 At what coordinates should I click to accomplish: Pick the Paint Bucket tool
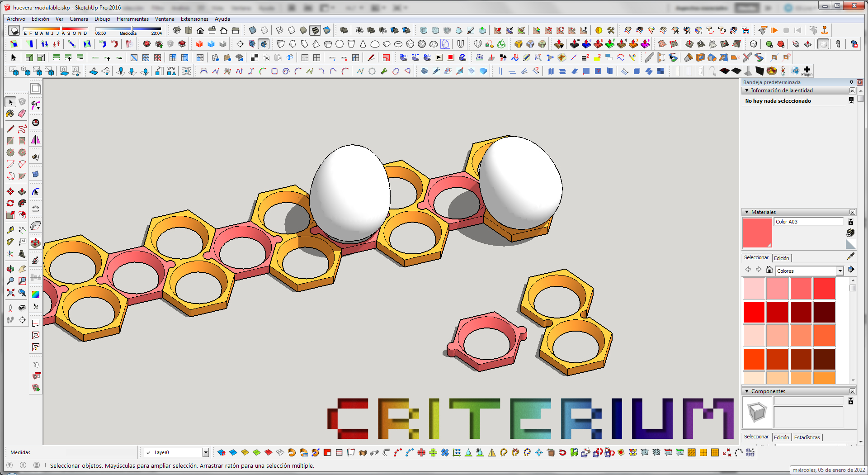(10, 114)
